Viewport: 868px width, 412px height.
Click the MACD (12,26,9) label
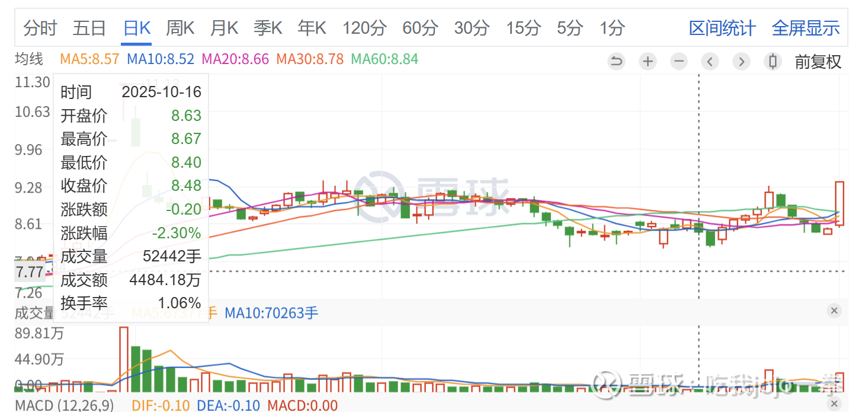(x=63, y=405)
